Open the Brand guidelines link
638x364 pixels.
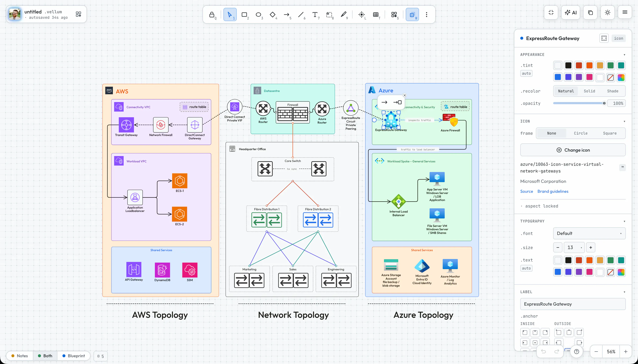click(x=553, y=191)
